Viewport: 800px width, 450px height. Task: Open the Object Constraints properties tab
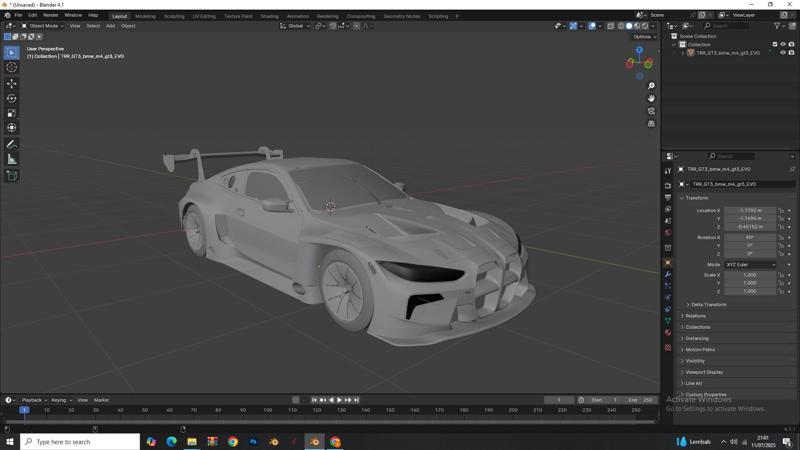pos(668,309)
